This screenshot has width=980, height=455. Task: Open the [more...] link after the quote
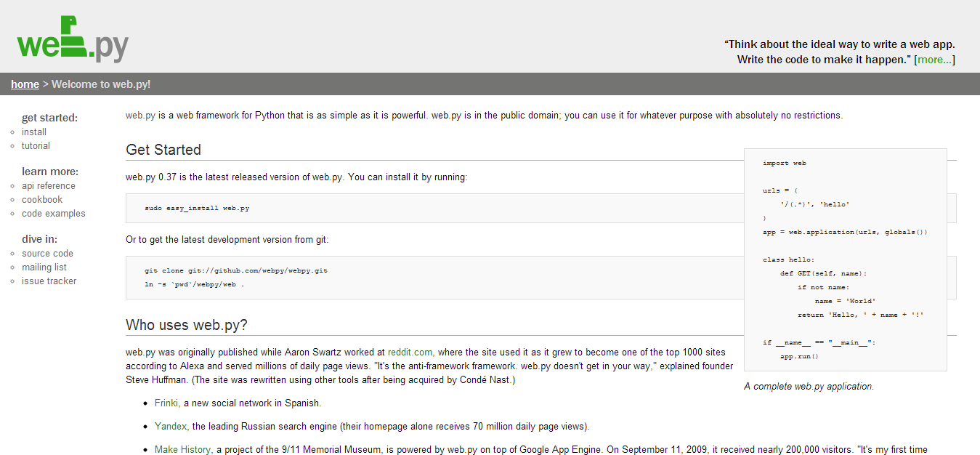click(x=934, y=60)
